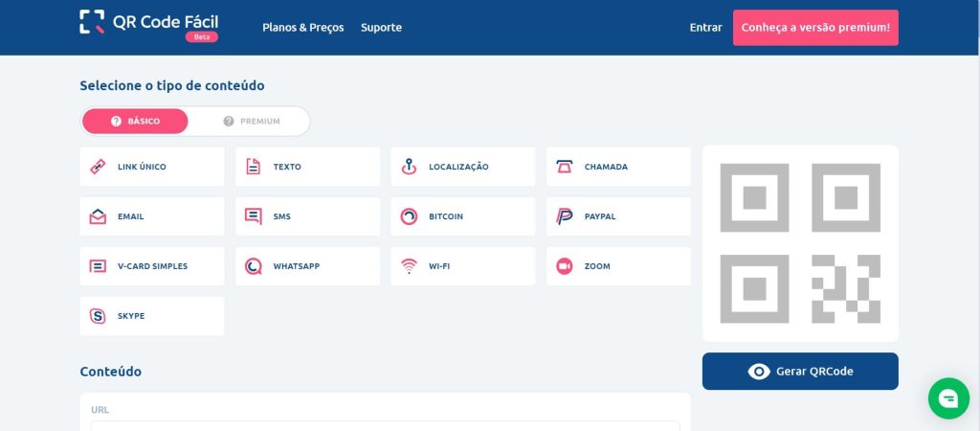
Task: Open the Suporte menu item
Action: tap(381, 28)
